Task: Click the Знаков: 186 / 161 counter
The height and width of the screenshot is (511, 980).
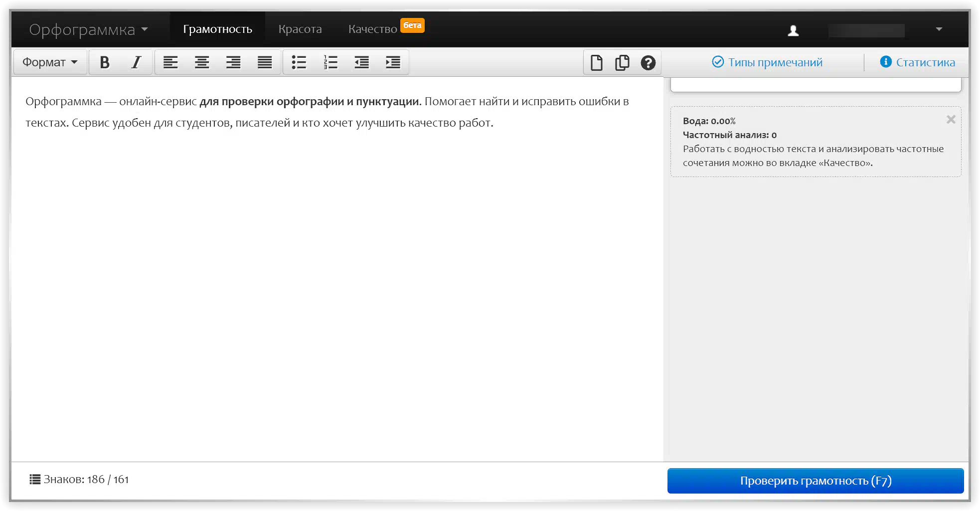Action: (x=86, y=480)
